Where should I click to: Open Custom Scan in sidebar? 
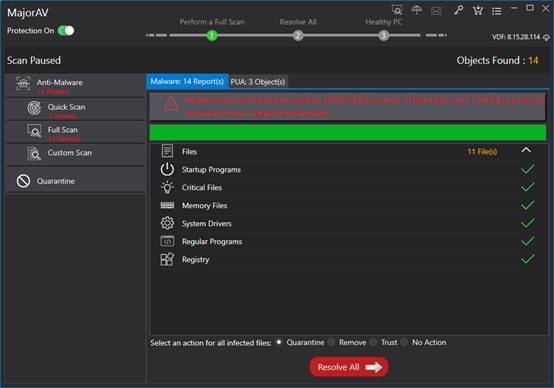(75, 154)
